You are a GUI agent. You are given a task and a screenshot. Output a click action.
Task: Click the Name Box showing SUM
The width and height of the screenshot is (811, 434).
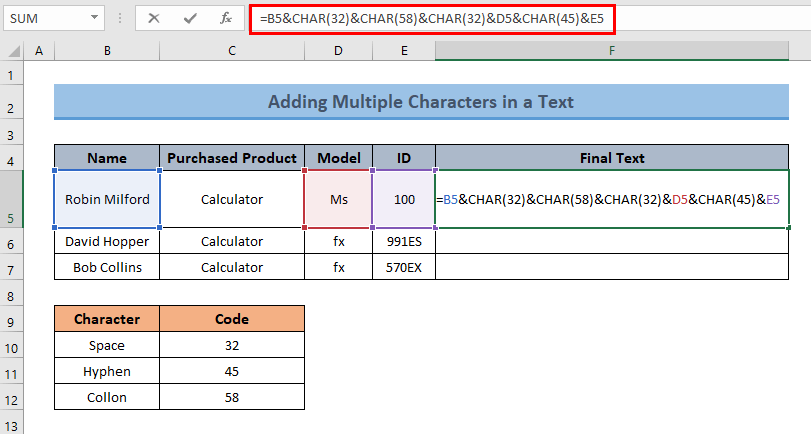click(45, 18)
